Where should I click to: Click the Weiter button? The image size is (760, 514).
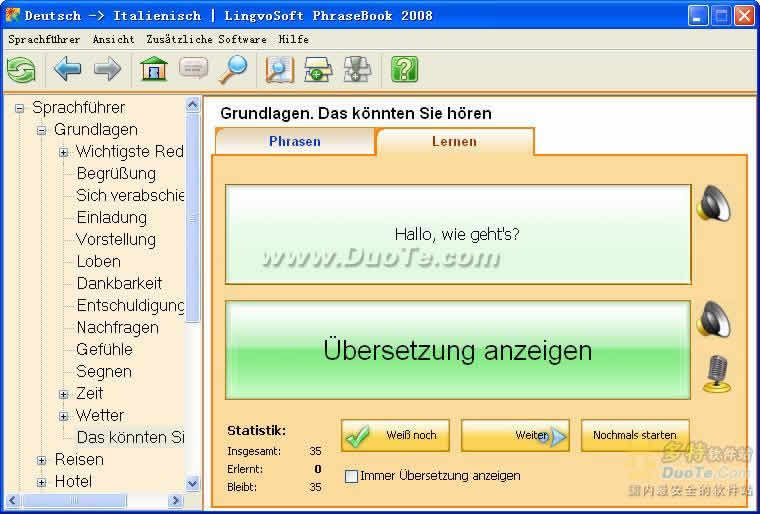tap(515, 435)
